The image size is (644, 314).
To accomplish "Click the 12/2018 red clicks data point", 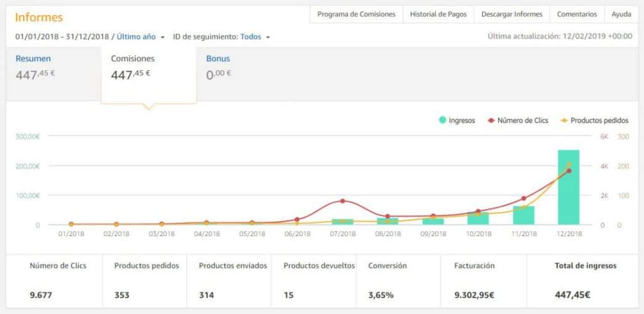I will 569,171.
